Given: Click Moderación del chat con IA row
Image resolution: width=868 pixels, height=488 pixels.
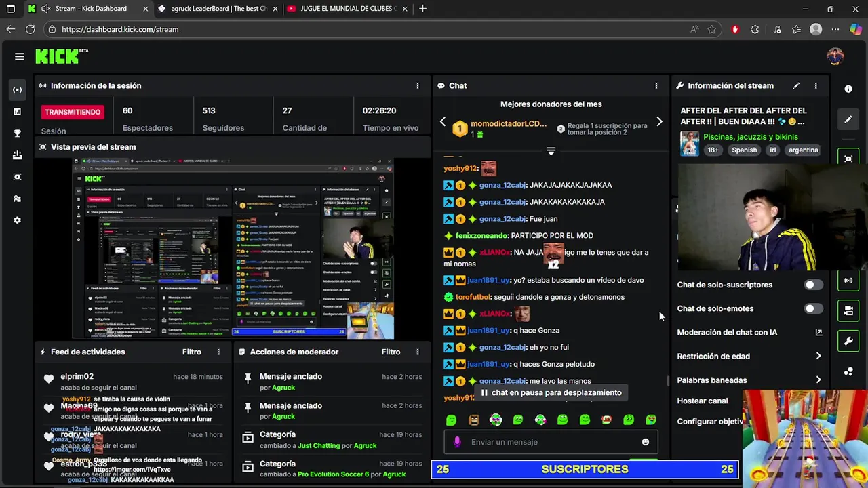Looking at the screenshot, I should pyautogui.click(x=749, y=332).
